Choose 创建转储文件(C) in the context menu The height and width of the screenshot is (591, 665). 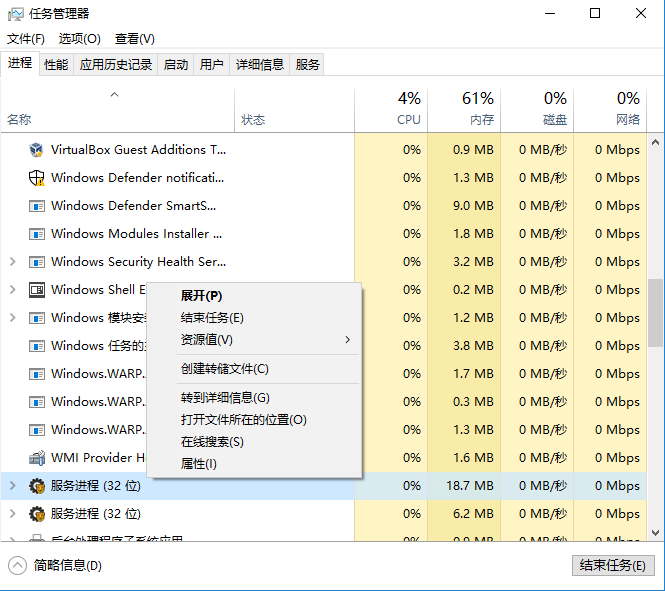[254, 368]
